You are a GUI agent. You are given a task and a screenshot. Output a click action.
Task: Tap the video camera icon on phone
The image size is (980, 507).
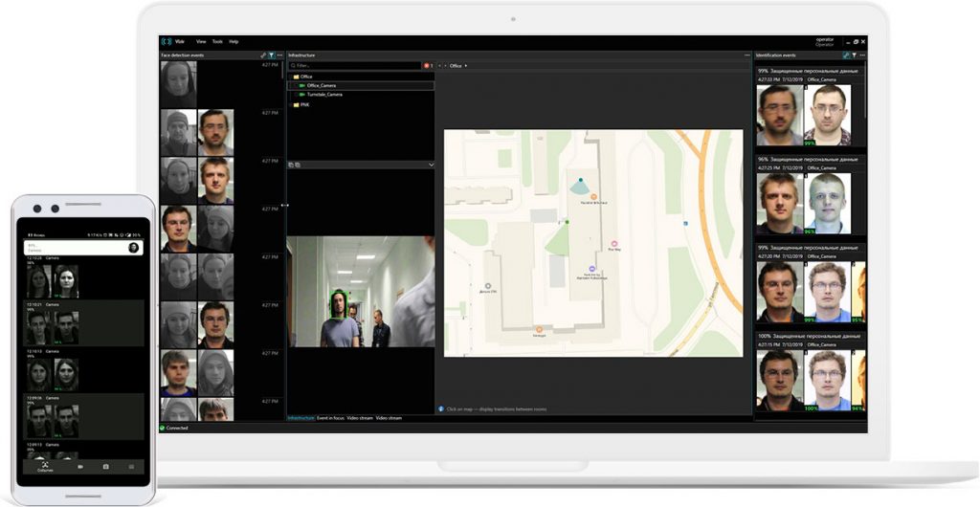click(80, 466)
